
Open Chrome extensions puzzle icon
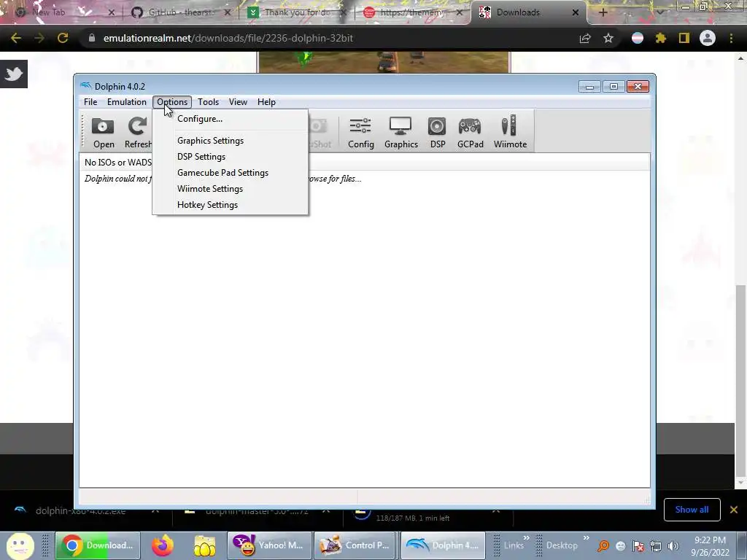pyautogui.click(x=660, y=38)
